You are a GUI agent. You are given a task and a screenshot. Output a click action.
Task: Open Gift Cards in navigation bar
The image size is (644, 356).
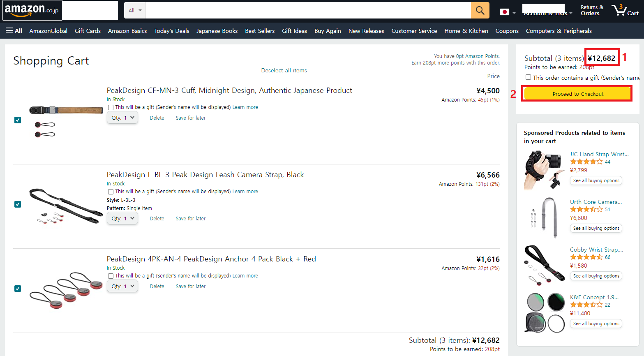tap(88, 31)
